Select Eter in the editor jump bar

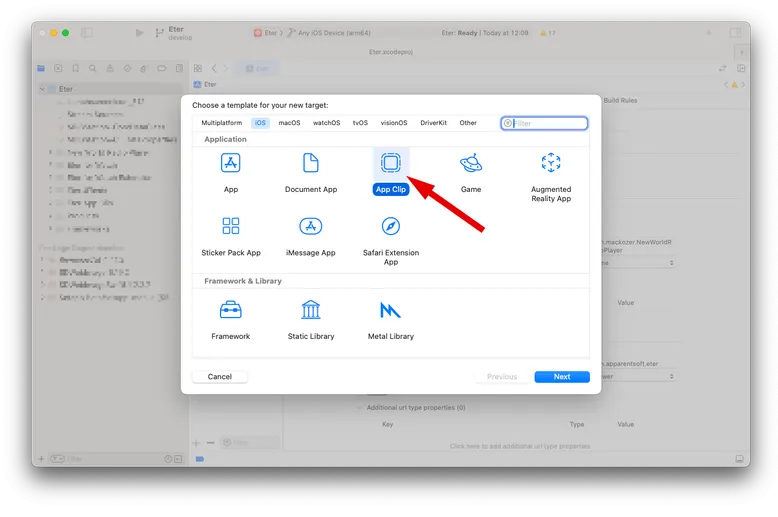pyautogui.click(x=205, y=84)
